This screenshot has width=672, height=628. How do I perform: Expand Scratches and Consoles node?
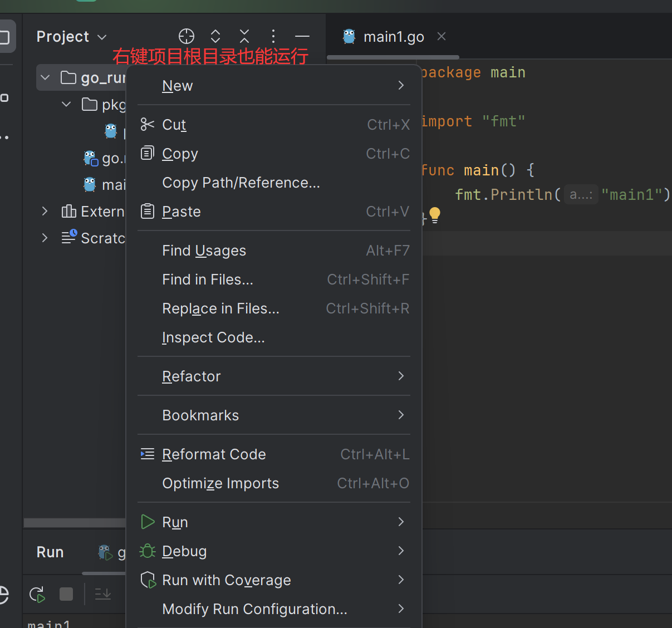coord(45,238)
